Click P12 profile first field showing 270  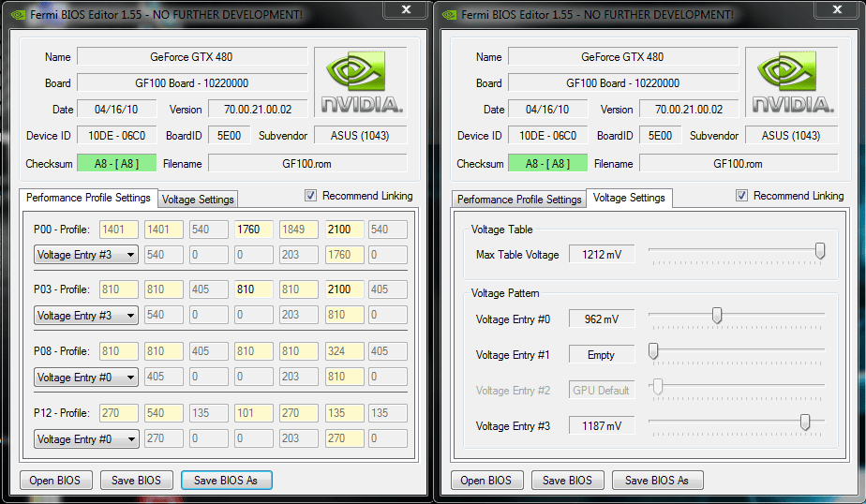pos(118,413)
